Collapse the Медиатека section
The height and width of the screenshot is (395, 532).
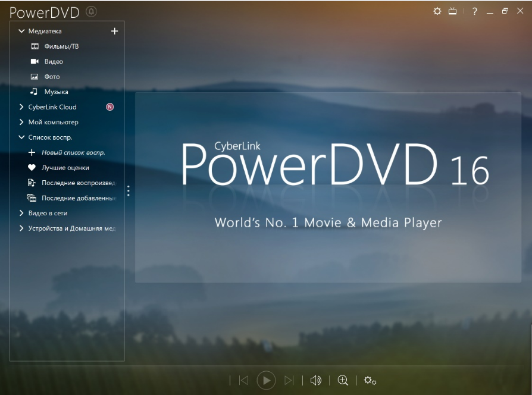(x=21, y=31)
